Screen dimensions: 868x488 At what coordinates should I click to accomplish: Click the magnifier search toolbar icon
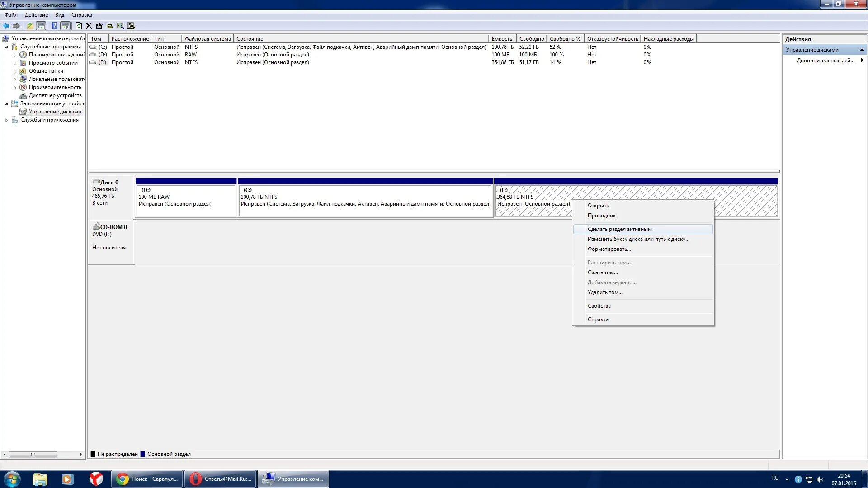tap(120, 26)
